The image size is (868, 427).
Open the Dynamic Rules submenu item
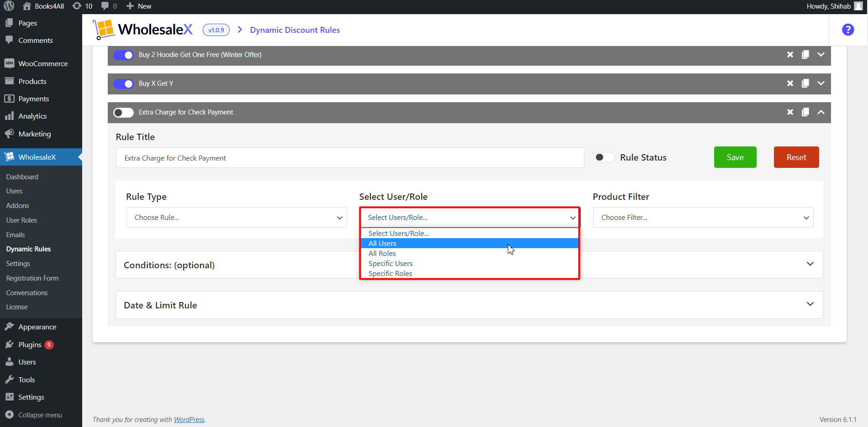coord(28,249)
